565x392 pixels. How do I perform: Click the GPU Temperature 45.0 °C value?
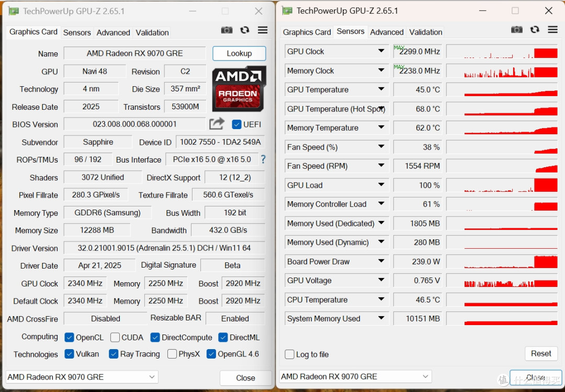point(417,89)
